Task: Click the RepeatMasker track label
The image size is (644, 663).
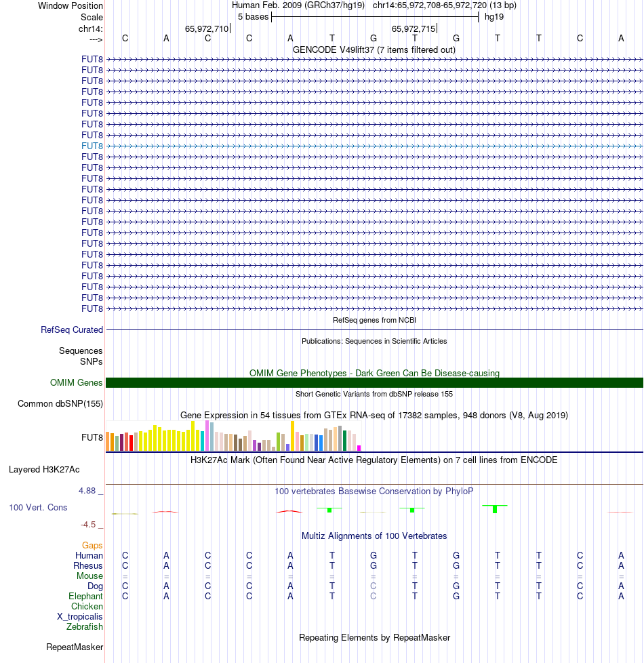Action: pyautogui.click(x=75, y=647)
